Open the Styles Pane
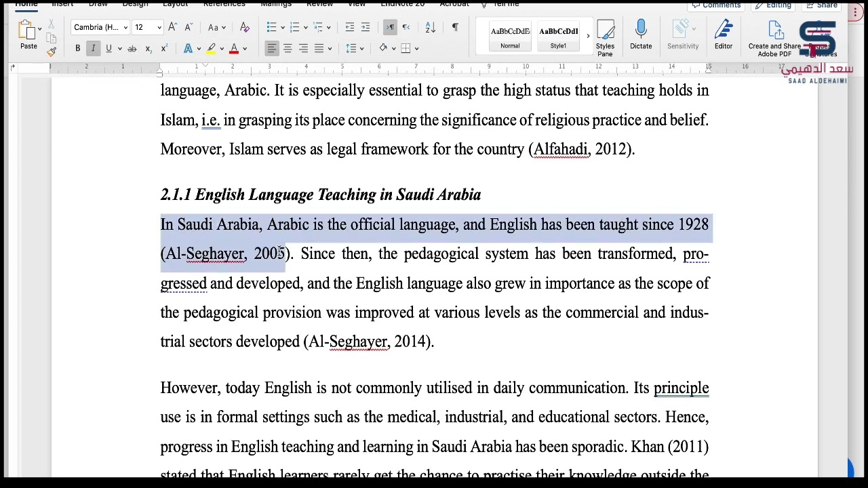868x488 pixels. tap(605, 38)
